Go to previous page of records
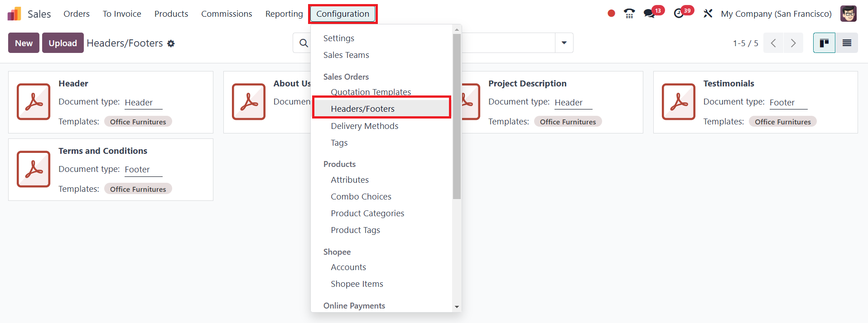Screen dimensions: 868x323 coord(773,43)
